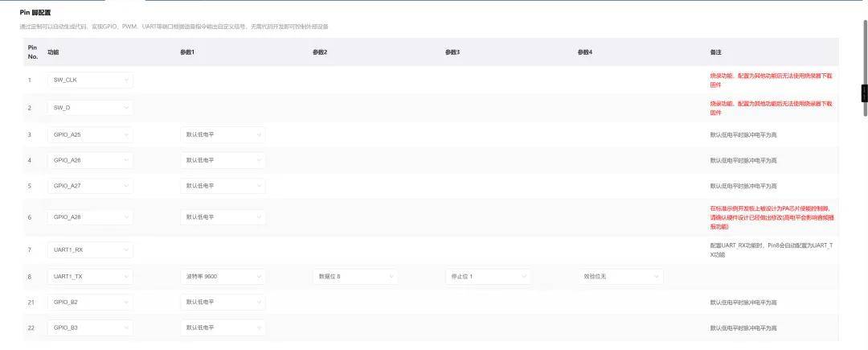Open the GPIO_A28 function dropdown
This screenshot has width=868, height=350.
90,217
